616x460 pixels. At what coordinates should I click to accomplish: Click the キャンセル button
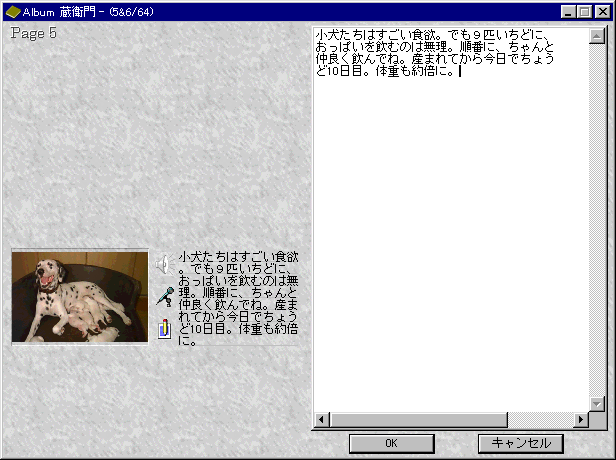(521, 443)
